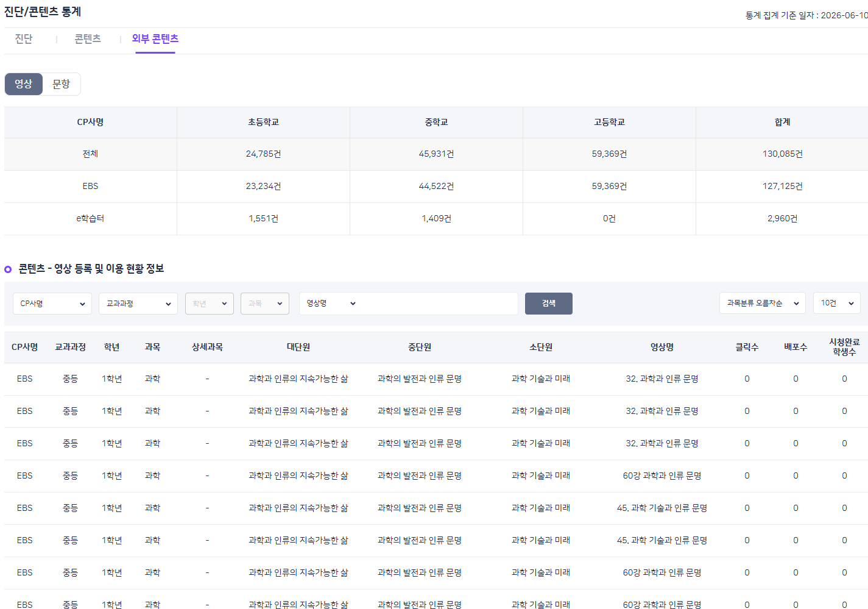Select the 외부 콘텐츠 tab

pos(155,39)
